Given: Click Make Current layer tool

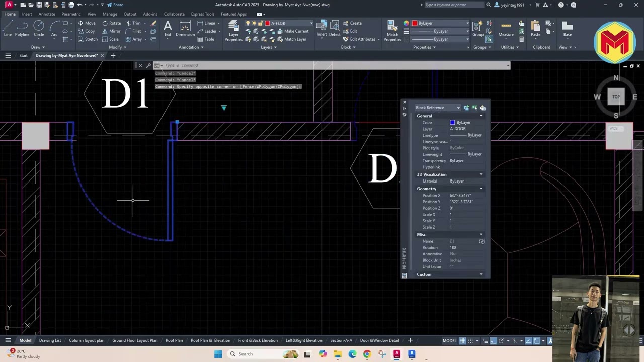Looking at the screenshot, I should pos(292,31).
